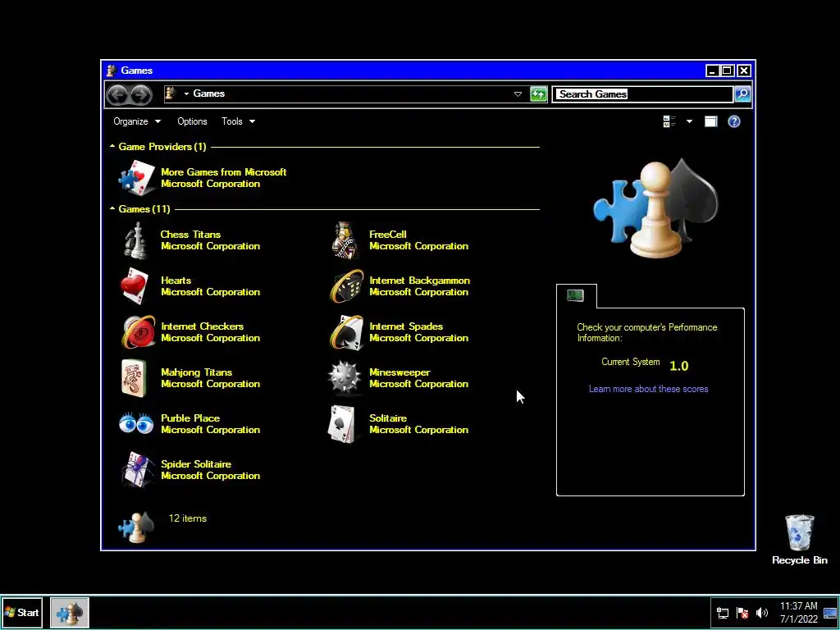
Task: Select the Internet Spades label
Action: [406, 326]
